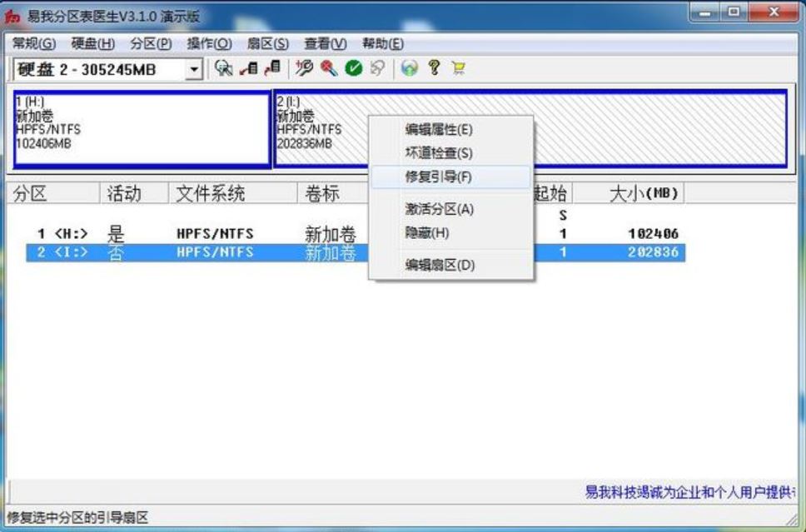Select the 2 (I:) hatched partition block
Image resolution: width=806 pixels, height=532 pixels.
pos(530,129)
